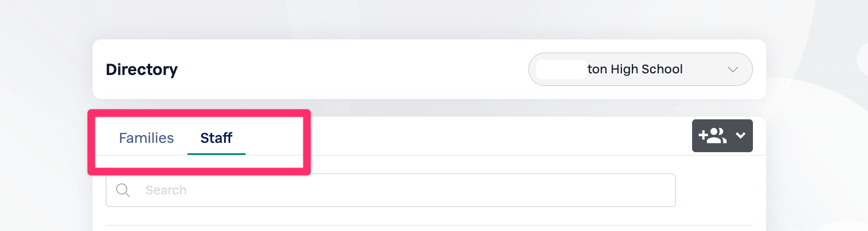Click the person-plus glyph in dark button
The height and width of the screenshot is (231, 868).
click(x=712, y=136)
